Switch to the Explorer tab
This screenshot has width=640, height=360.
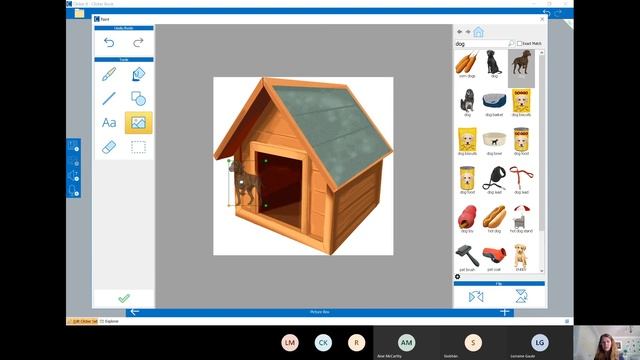[109, 322]
